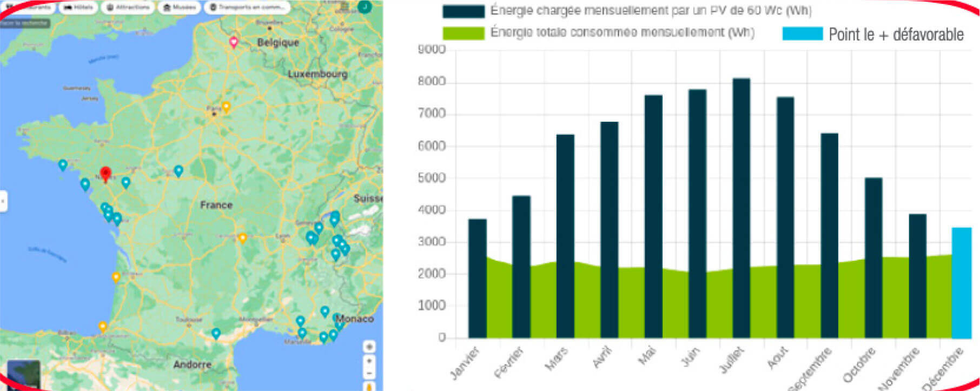Toggle the green consumed energy legend
Screen dimensions: 980x391
tap(463, 33)
